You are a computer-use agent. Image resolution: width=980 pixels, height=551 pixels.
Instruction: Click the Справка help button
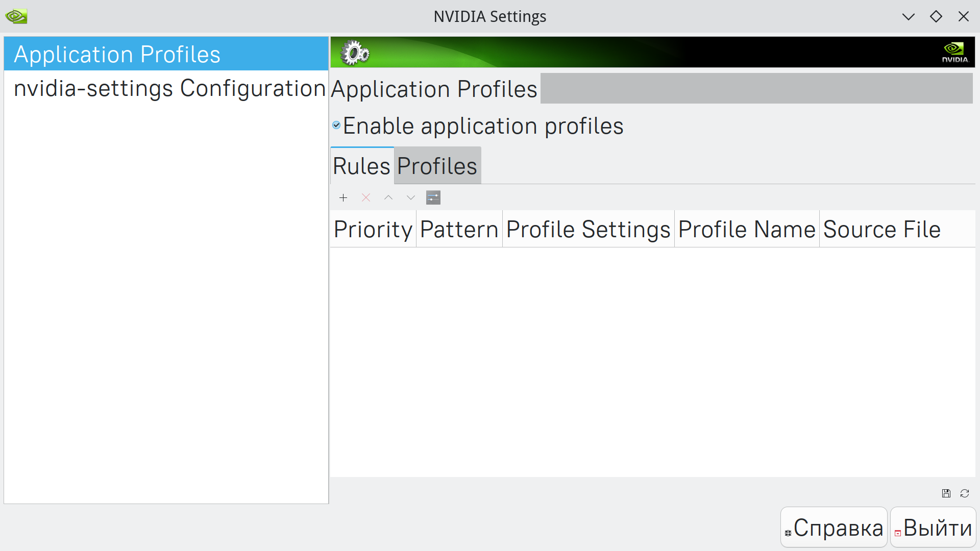tap(834, 528)
